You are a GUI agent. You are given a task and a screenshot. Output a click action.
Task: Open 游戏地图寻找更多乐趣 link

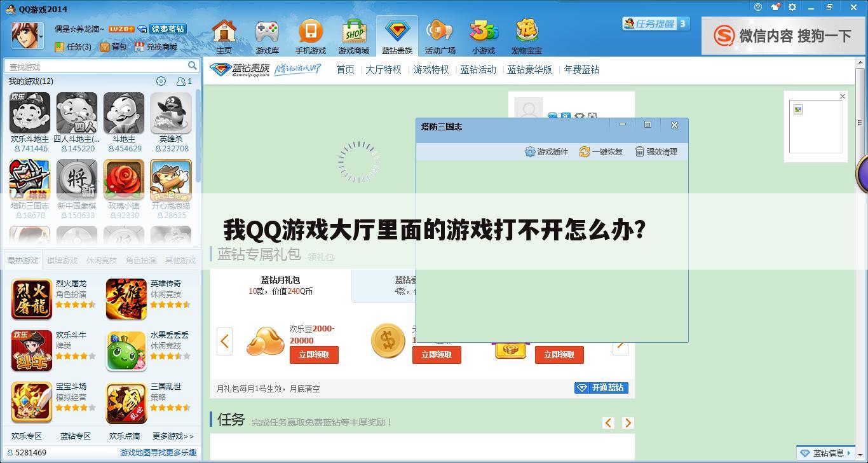158,452
